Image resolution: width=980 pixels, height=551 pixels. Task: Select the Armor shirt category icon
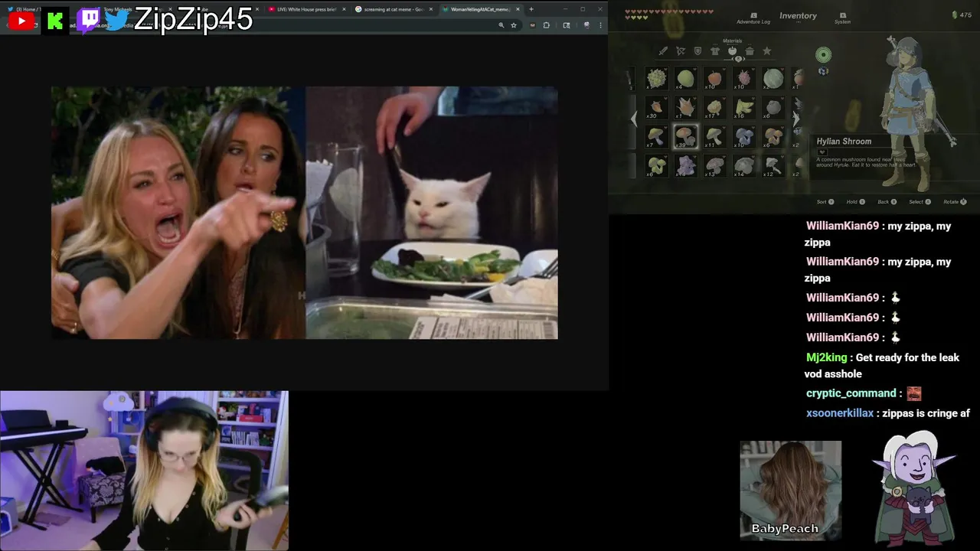coord(715,51)
